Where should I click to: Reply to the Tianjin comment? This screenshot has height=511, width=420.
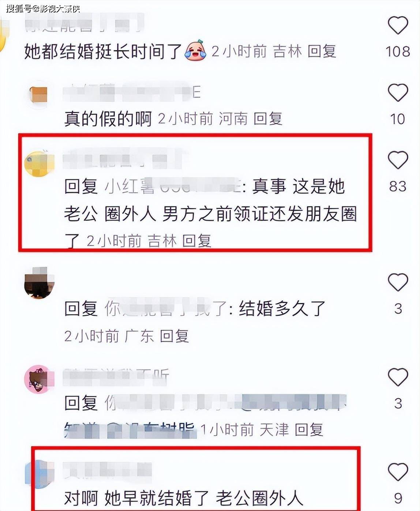309,429
